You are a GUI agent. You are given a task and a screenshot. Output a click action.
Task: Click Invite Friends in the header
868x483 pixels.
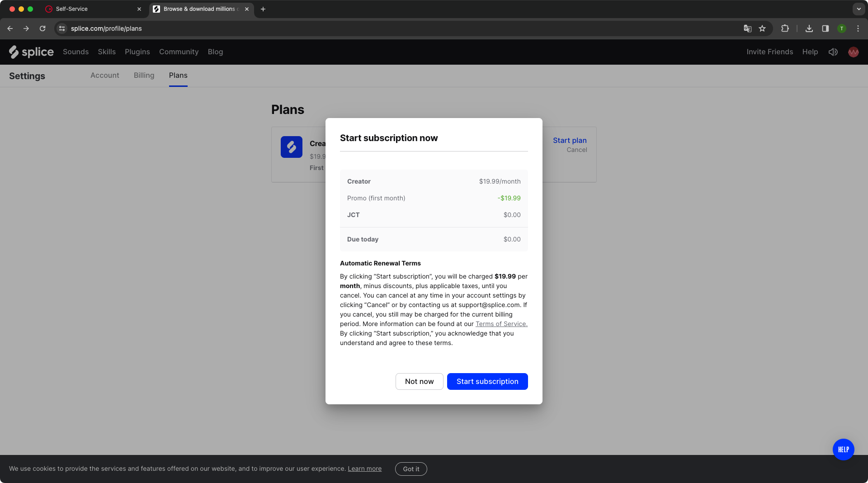(x=769, y=52)
